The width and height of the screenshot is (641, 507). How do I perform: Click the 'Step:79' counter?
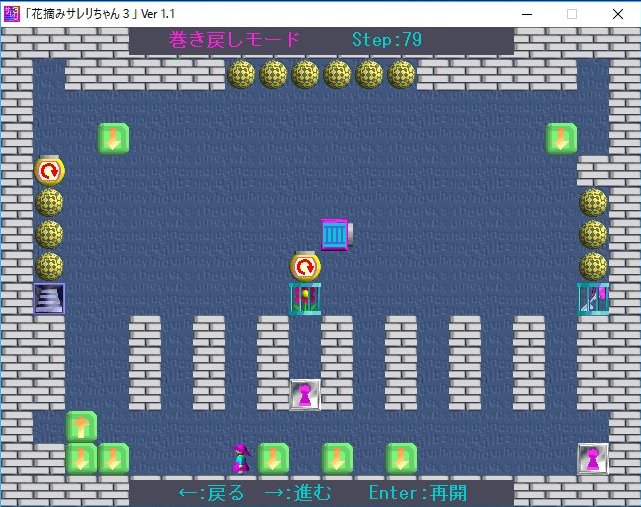pos(387,40)
